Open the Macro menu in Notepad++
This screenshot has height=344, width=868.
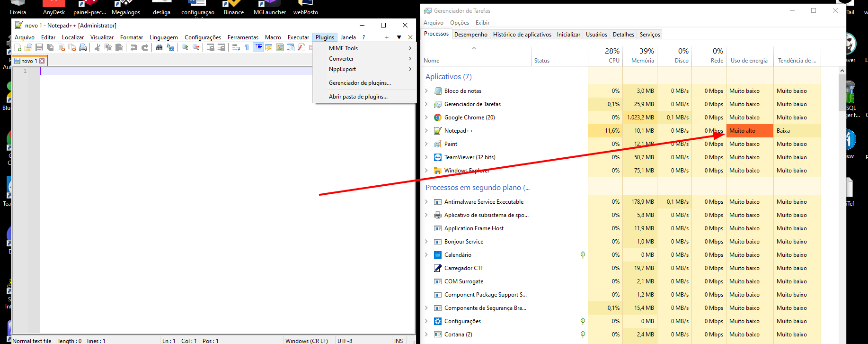(x=273, y=37)
